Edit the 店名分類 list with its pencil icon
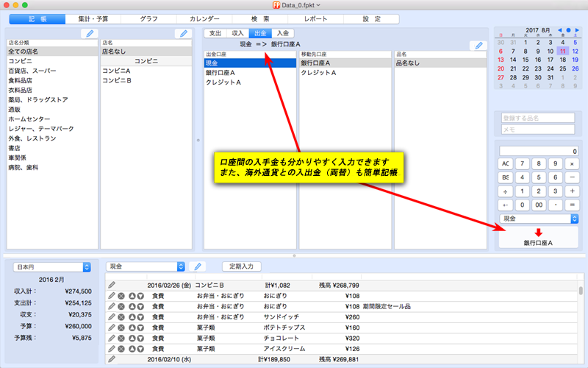The height and width of the screenshot is (368, 588). coord(90,33)
